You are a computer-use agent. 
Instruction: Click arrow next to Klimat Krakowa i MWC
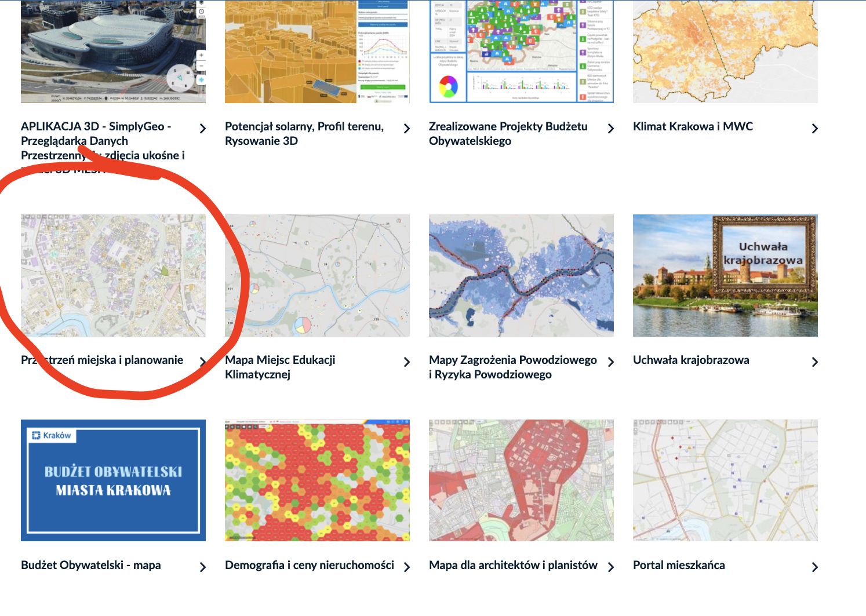click(x=814, y=129)
